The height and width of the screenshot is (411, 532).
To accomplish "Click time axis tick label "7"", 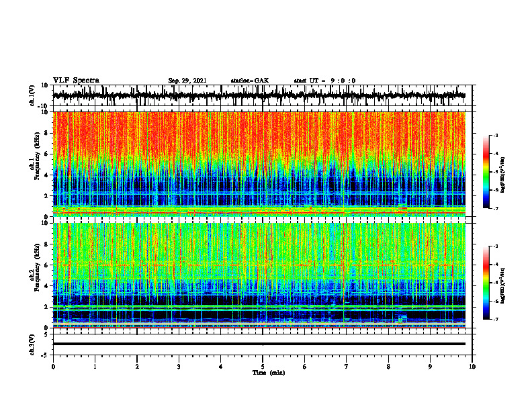I will coord(347,367).
